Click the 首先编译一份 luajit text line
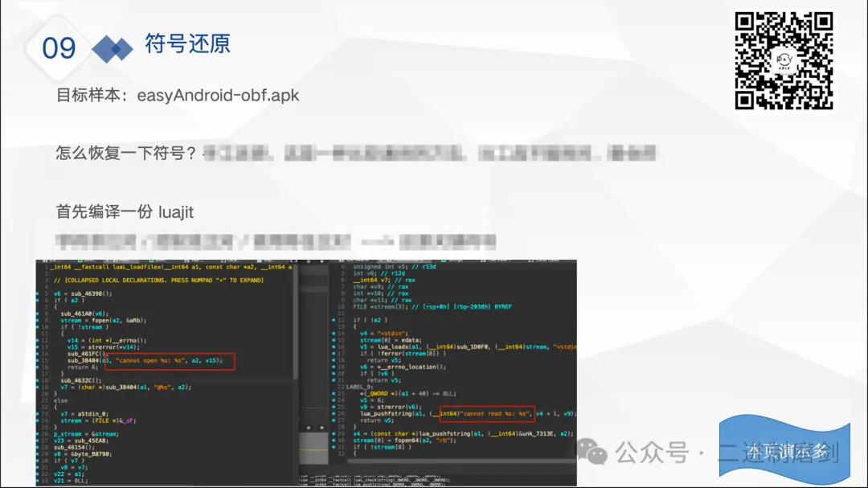 [125, 212]
